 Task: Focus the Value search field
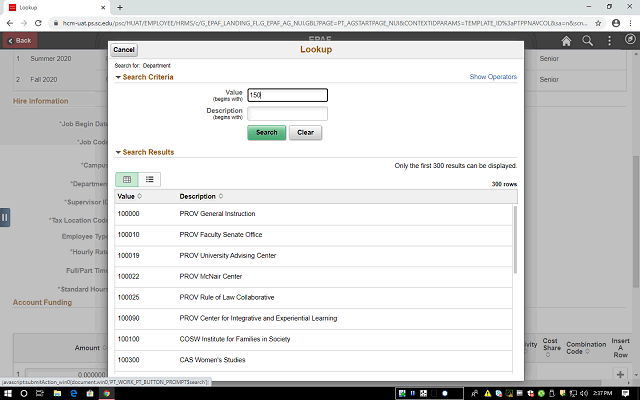pos(287,95)
